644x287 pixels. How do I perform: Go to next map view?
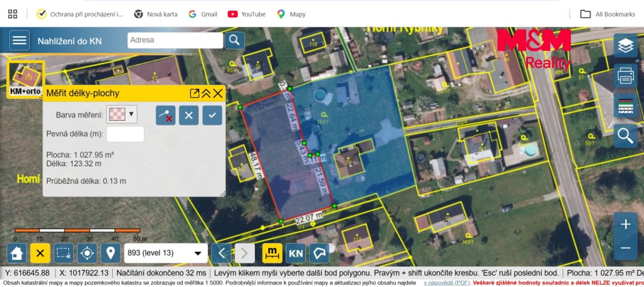[x=245, y=253]
